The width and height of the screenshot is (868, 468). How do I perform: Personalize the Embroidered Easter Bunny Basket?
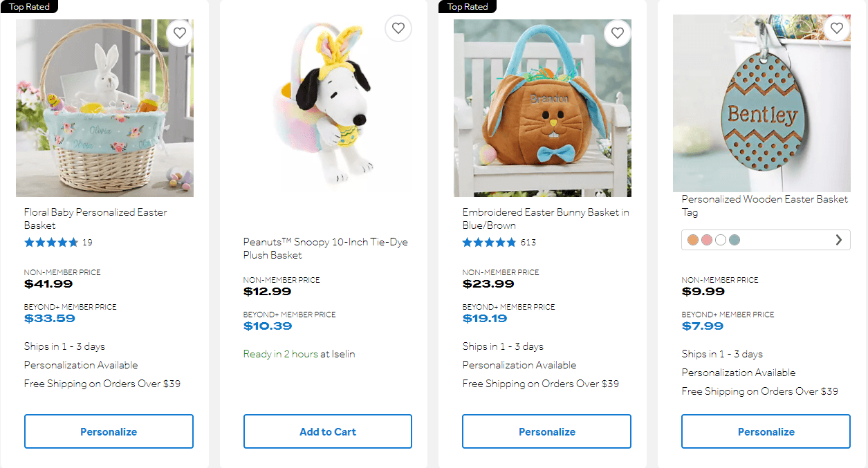click(546, 431)
